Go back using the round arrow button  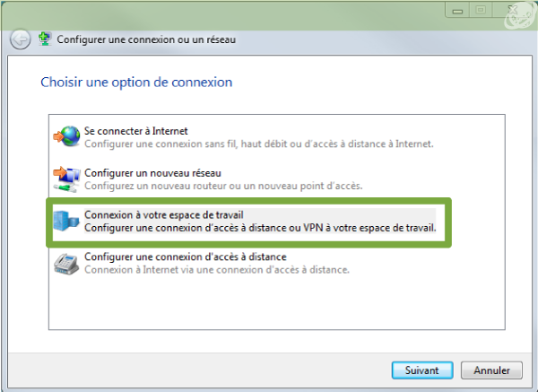(20, 39)
